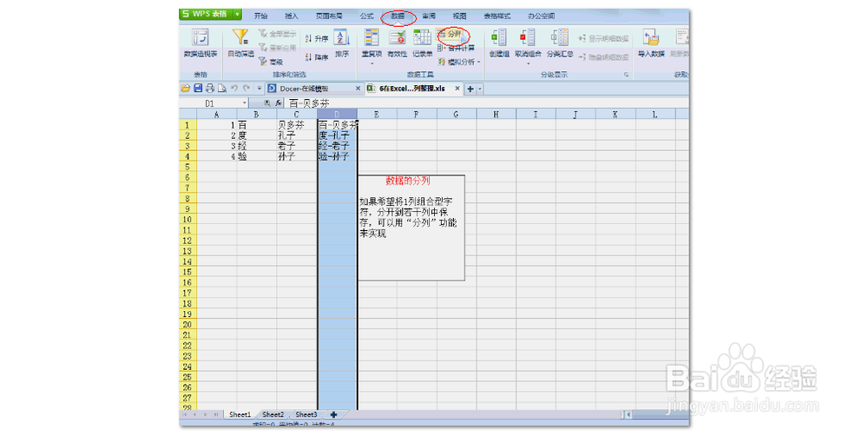Open the 页面布局 ribbon tab

[329, 16]
